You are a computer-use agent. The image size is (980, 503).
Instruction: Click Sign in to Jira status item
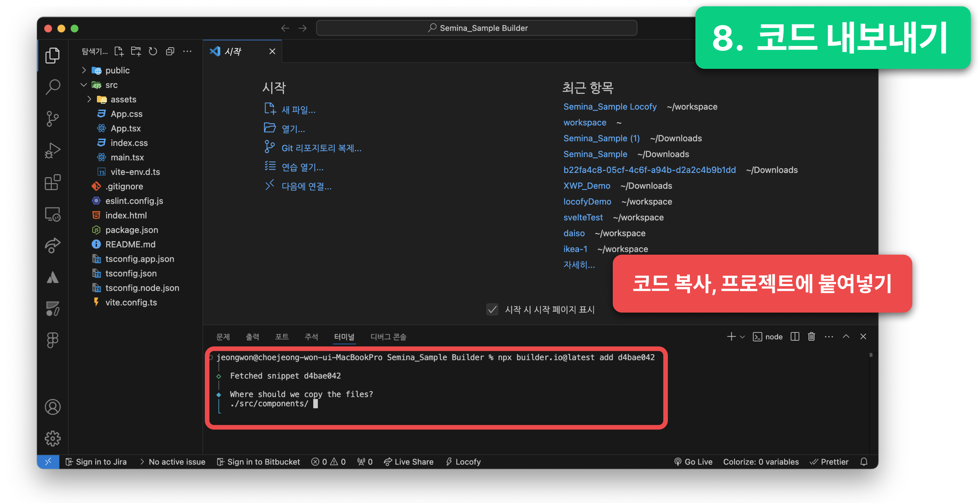click(96, 461)
